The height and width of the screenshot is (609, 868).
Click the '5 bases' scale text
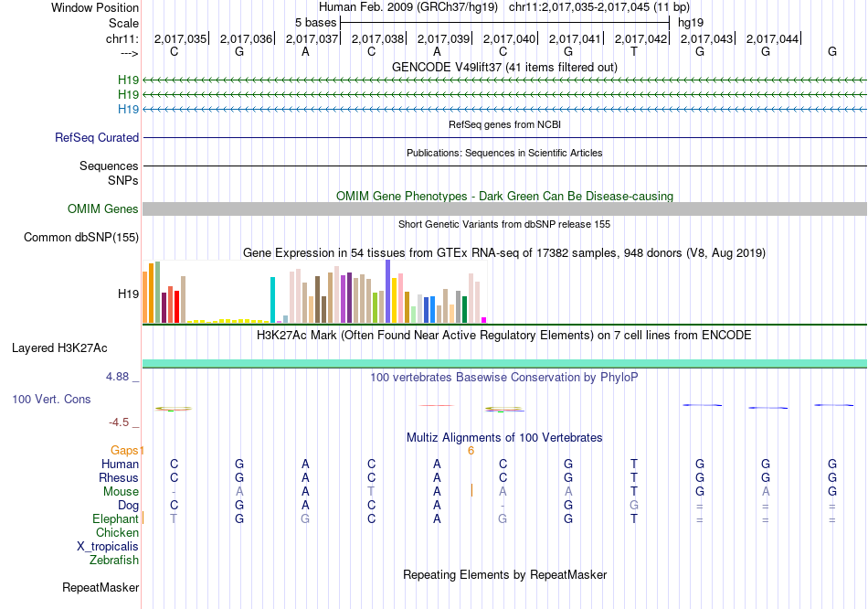coord(315,23)
